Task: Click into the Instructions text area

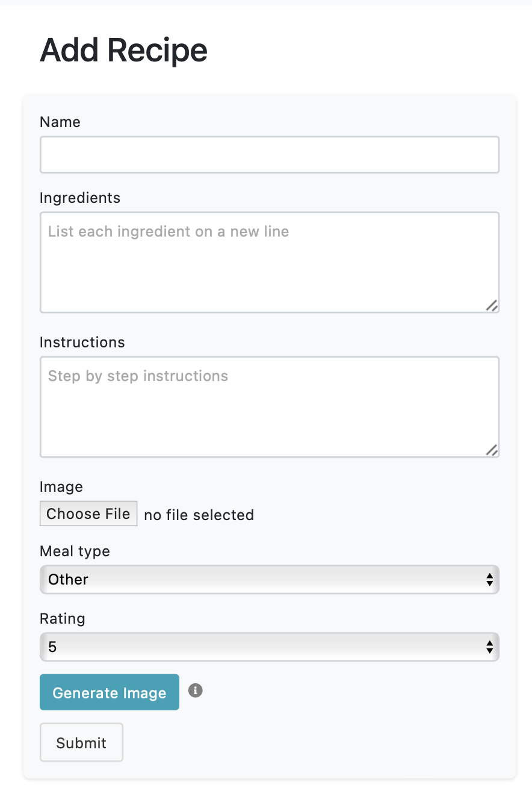Action: [x=269, y=407]
